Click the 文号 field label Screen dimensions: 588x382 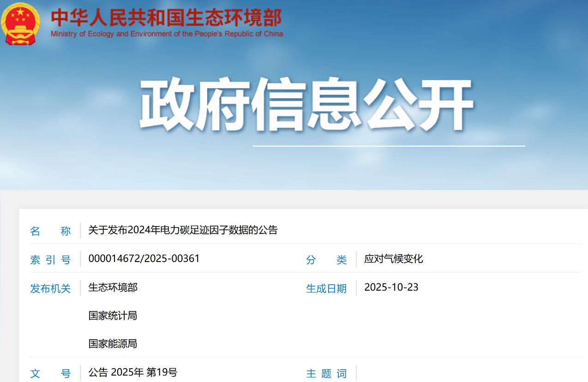pos(50,373)
